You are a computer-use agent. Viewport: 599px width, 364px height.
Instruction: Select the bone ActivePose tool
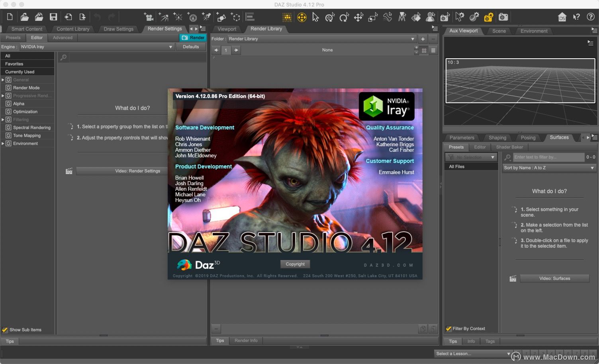coord(387,17)
